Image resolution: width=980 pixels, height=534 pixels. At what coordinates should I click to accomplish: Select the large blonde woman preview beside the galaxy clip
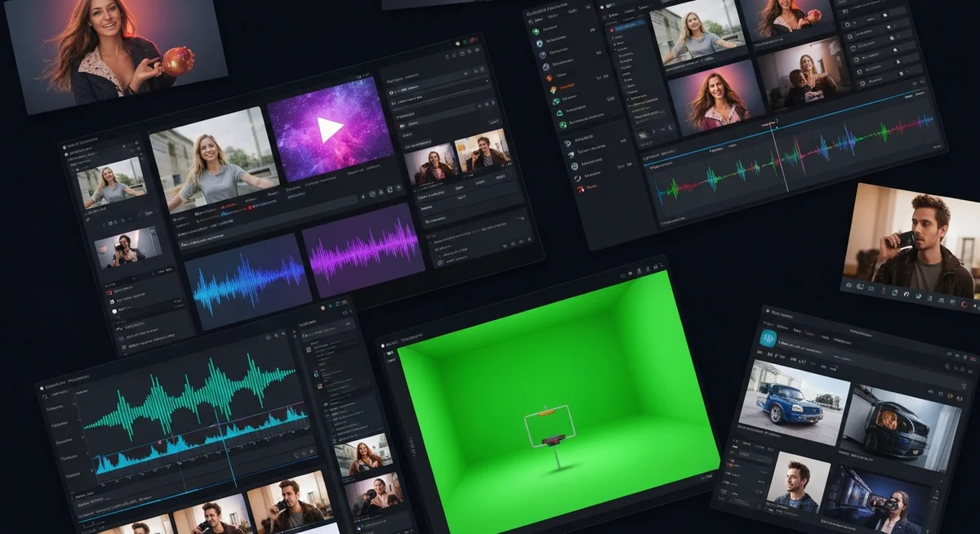214,159
